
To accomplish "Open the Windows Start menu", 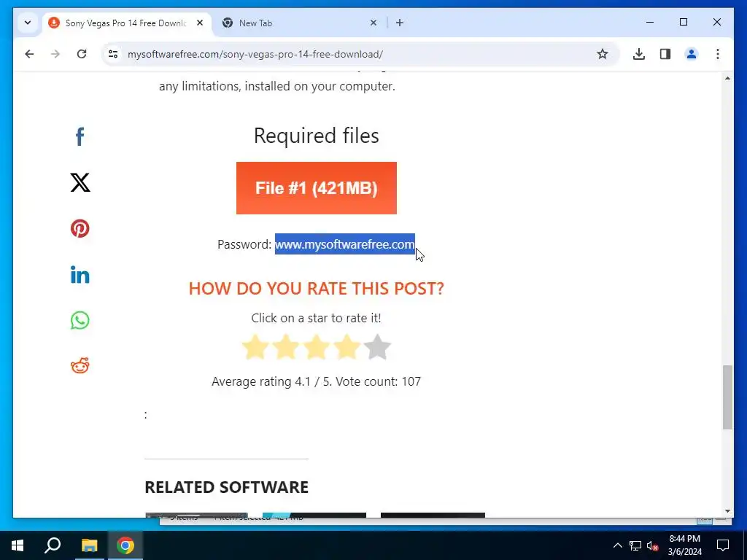I will click(18, 545).
